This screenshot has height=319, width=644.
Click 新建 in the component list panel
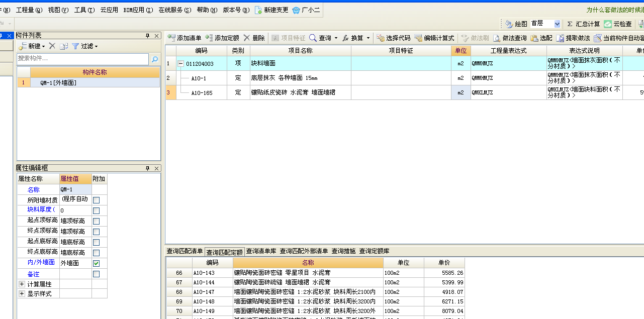(x=30, y=46)
